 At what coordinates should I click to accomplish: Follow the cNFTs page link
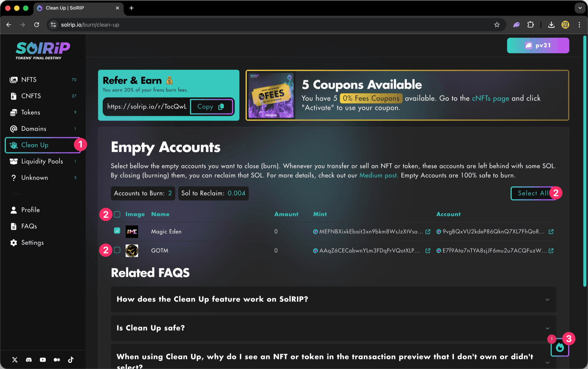(490, 98)
